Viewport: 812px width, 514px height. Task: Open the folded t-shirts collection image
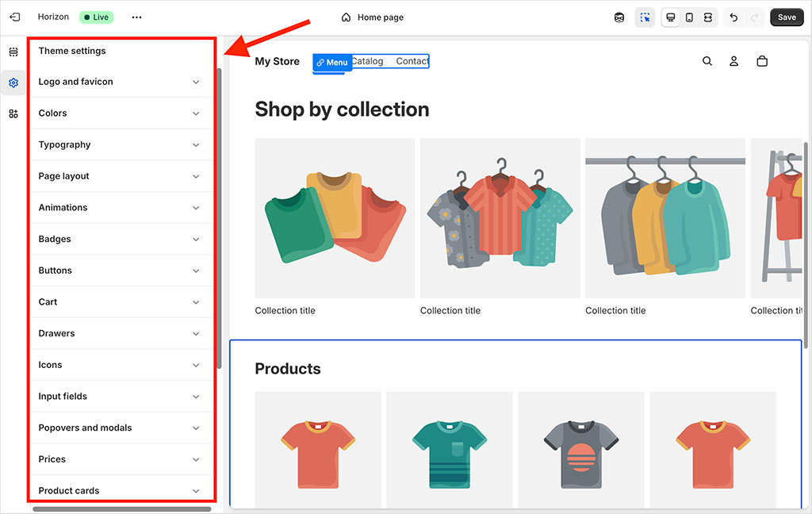[x=335, y=218]
